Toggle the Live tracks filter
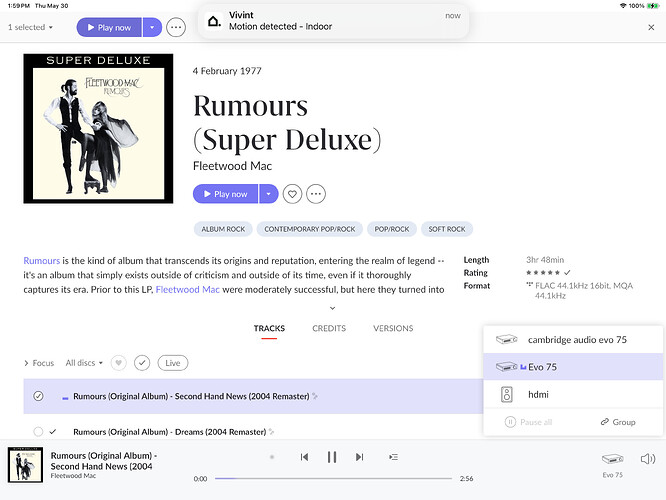This screenshot has width=666, height=500. pyautogui.click(x=172, y=363)
